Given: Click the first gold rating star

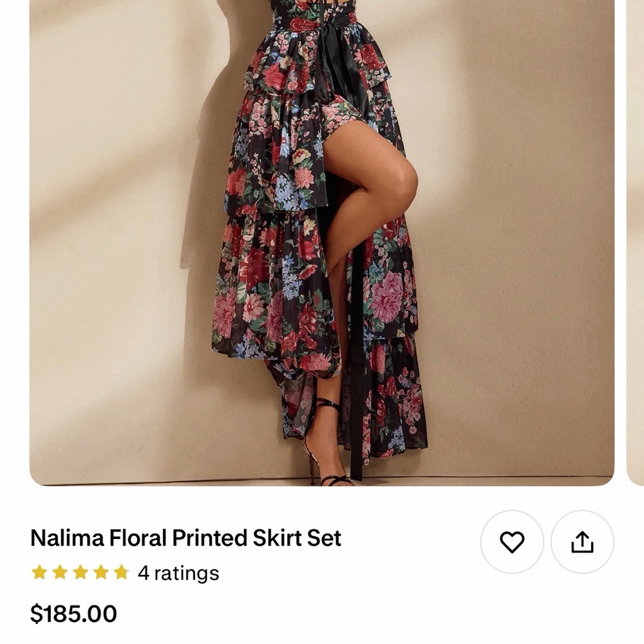Looking at the screenshot, I should [40, 571].
